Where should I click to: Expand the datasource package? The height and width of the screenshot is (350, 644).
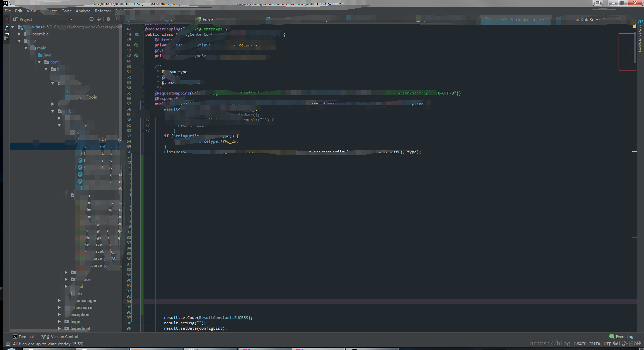click(x=59, y=308)
